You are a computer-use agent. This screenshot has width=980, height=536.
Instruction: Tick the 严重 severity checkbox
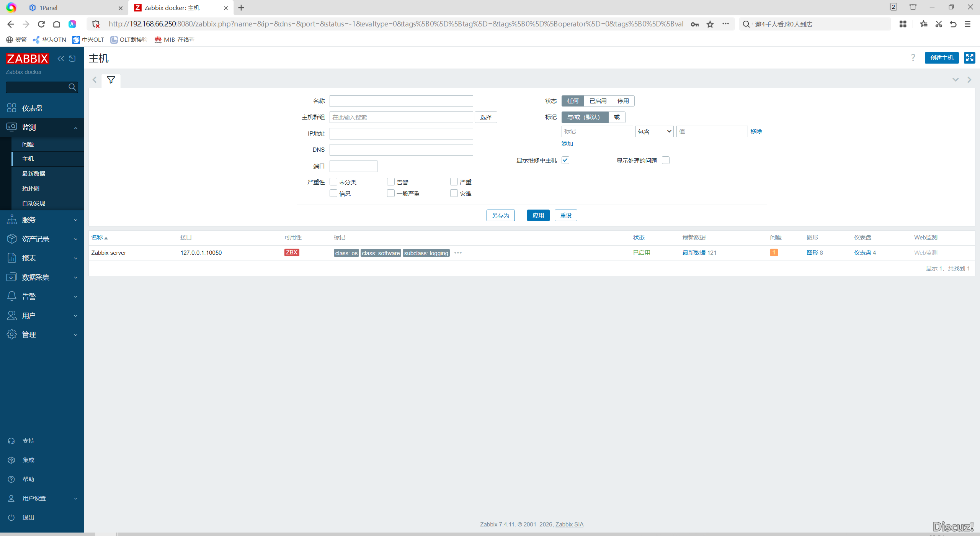(454, 182)
